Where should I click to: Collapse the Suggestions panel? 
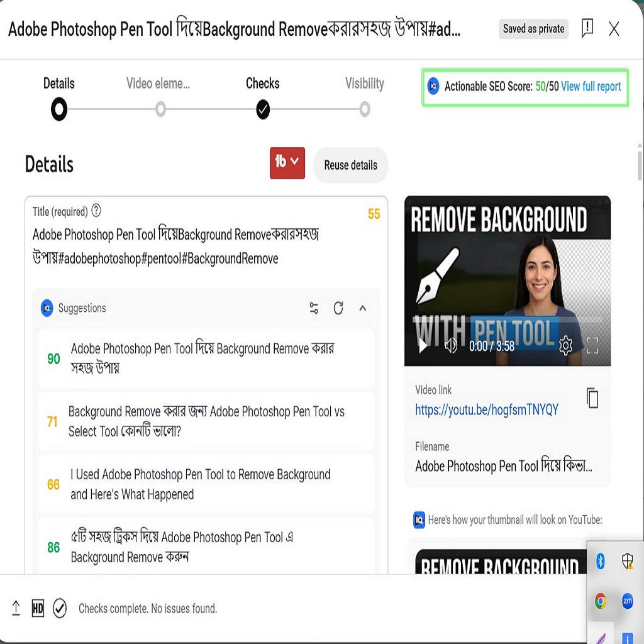[362, 308]
